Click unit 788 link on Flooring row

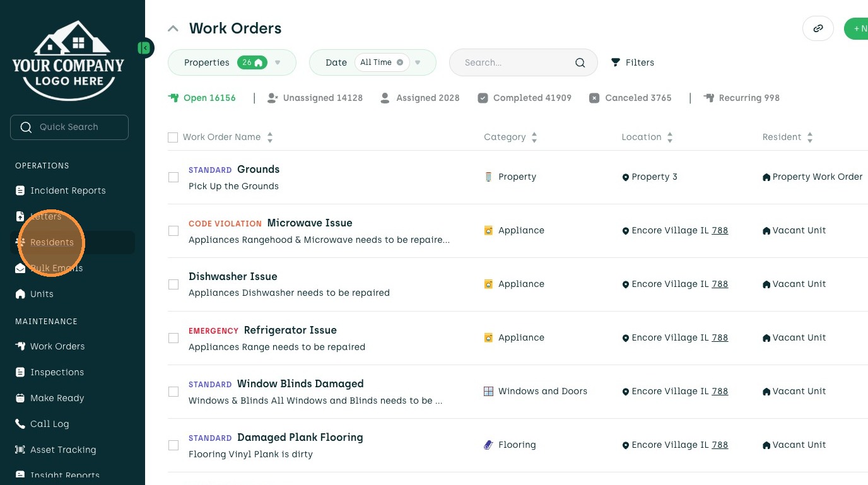tap(720, 445)
